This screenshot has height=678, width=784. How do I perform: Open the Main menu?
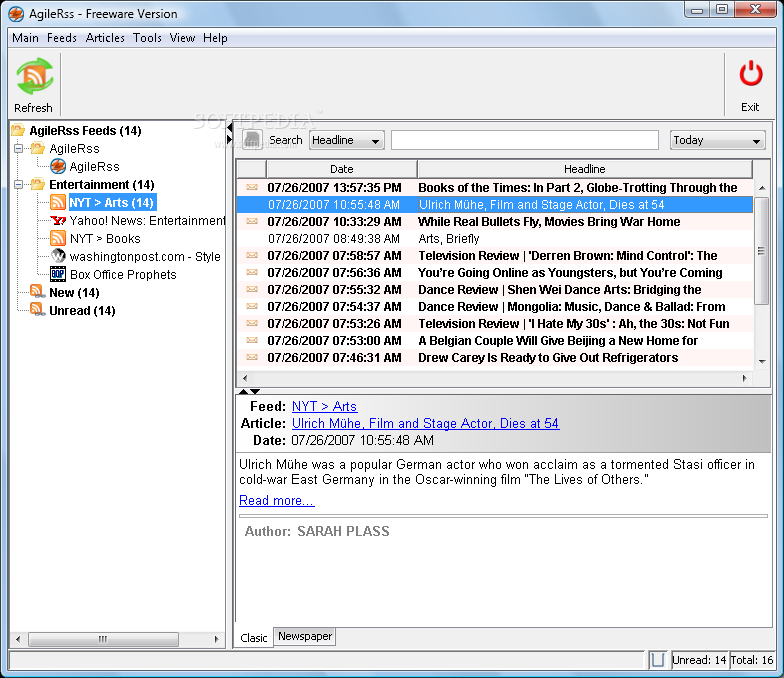[x=26, y=38]
